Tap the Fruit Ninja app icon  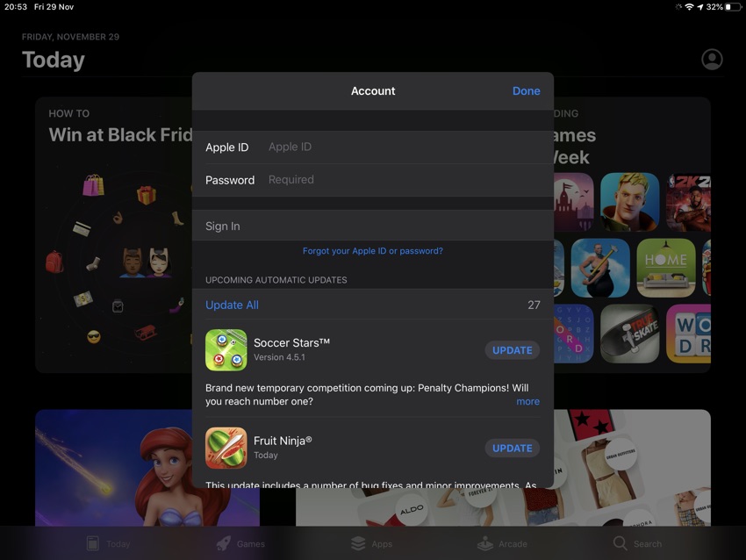click(x=226, y=448)
